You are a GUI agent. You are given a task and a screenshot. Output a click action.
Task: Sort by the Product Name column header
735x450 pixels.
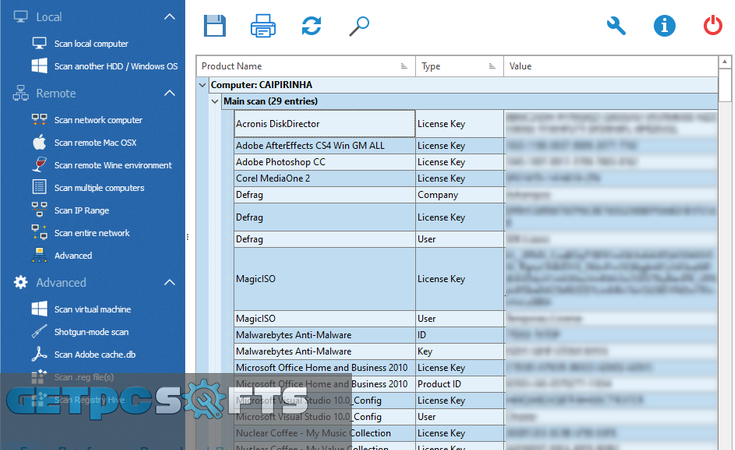click(306, 66)
